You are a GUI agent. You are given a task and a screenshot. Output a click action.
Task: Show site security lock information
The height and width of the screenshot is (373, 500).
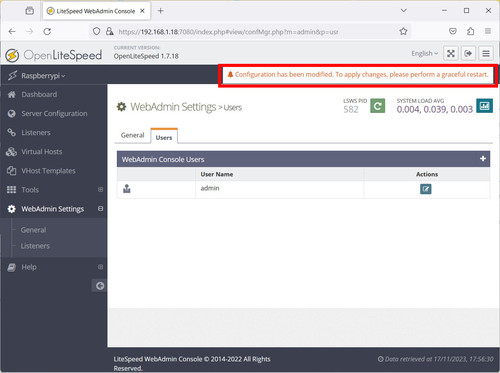pyautogui.click(x=109, y=31)
